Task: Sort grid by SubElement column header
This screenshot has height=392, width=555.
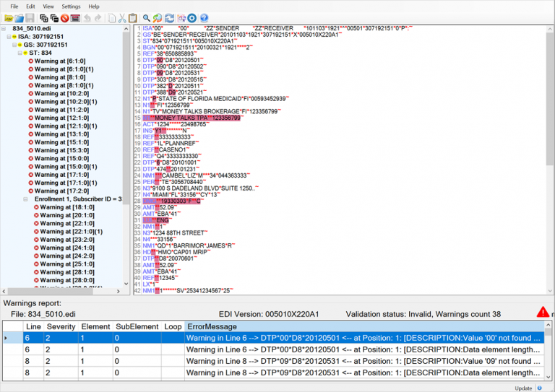Action: tap(137, 326)
